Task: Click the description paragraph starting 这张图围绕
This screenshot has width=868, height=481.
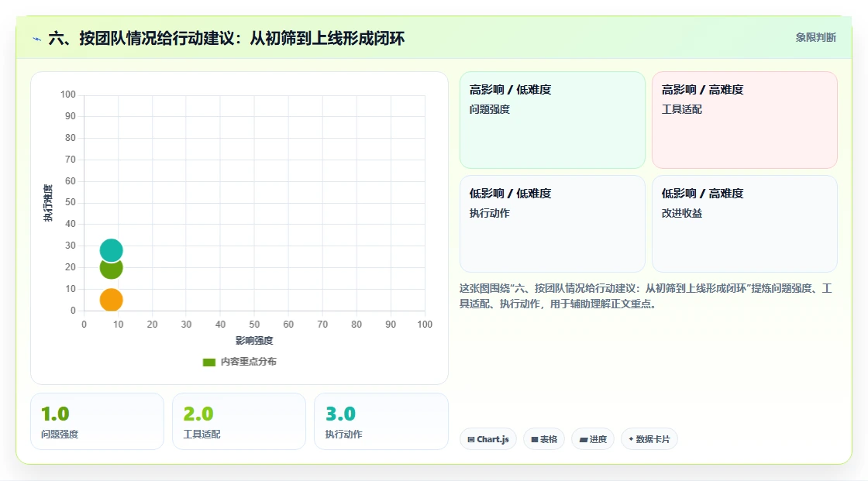Action: click(x=646, y=296)
